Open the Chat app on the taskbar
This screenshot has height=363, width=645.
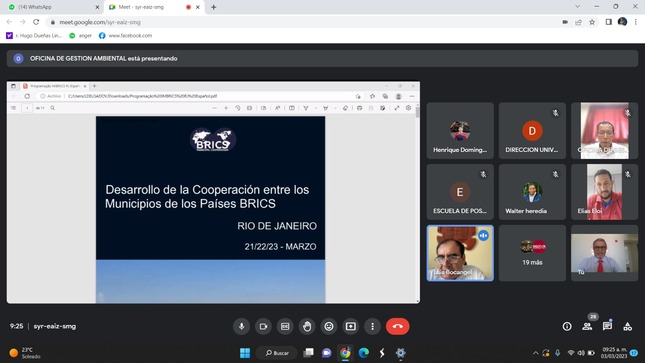[327, 353]
